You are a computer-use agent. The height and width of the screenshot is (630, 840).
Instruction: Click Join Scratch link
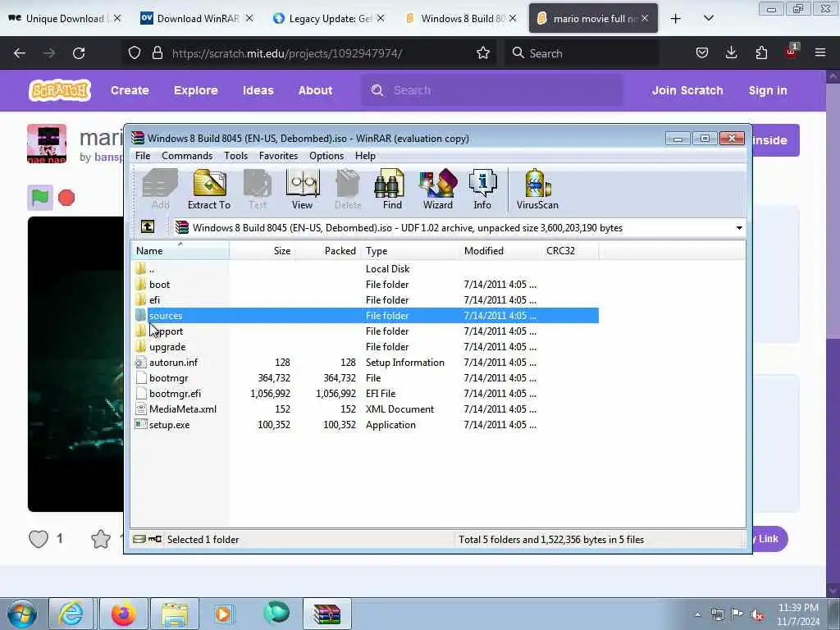(x=687, y=90)
